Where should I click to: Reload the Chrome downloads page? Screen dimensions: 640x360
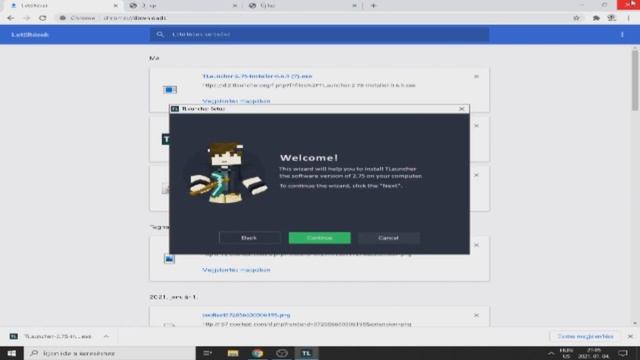pos(42,18)
